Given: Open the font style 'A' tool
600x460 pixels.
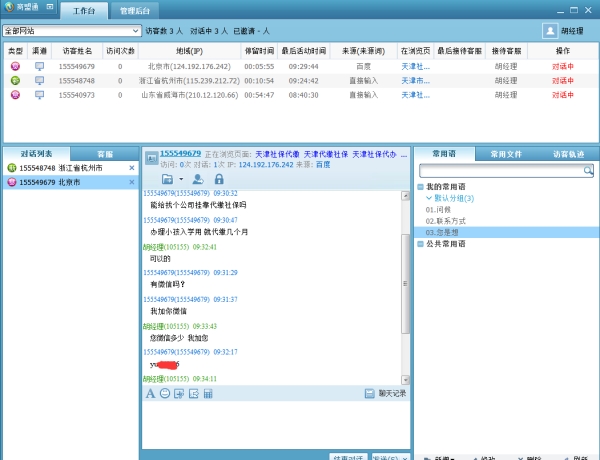Looking at the screenshot, I should (150, 393).
